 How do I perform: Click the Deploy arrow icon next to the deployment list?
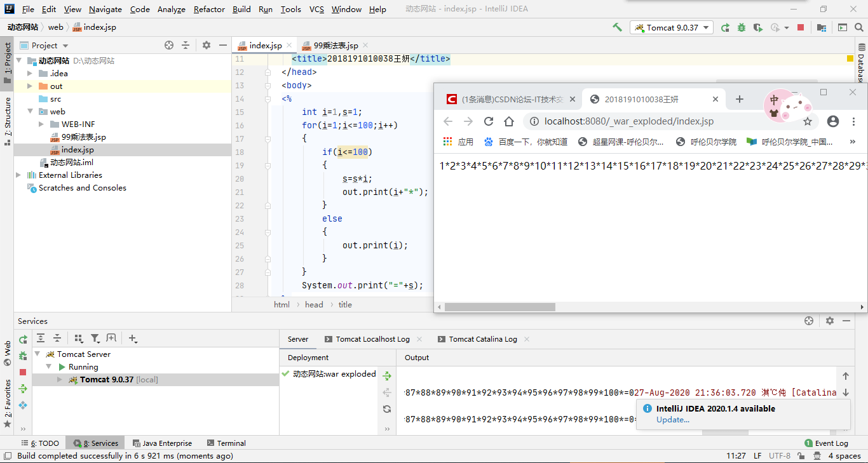pos(387,376)
